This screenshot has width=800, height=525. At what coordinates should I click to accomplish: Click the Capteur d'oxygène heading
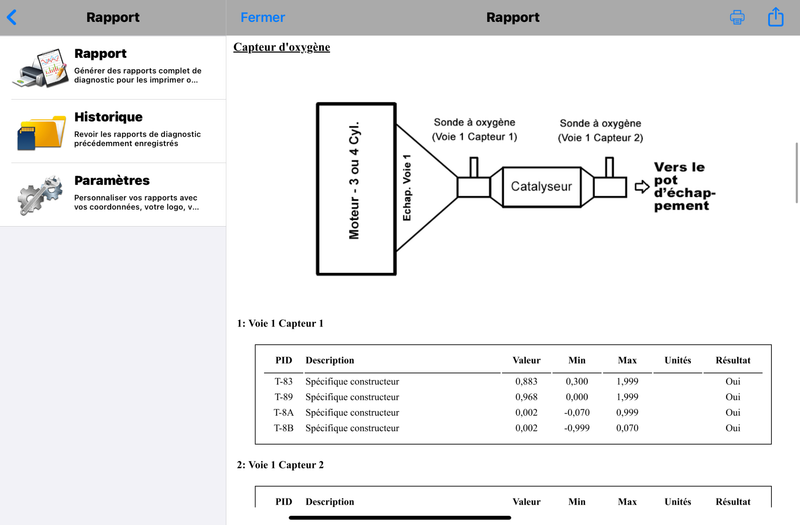click(281, 47)
